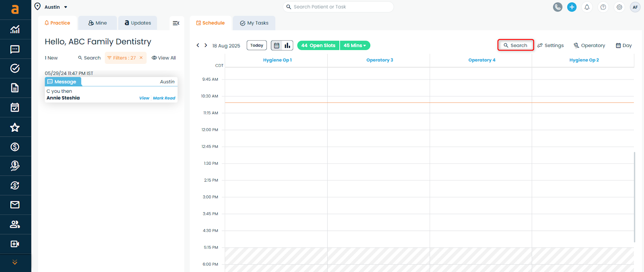This screenshot has height=272, width=644.
Task: Click the blue plus add icon
Action: (x=572, y=7)
